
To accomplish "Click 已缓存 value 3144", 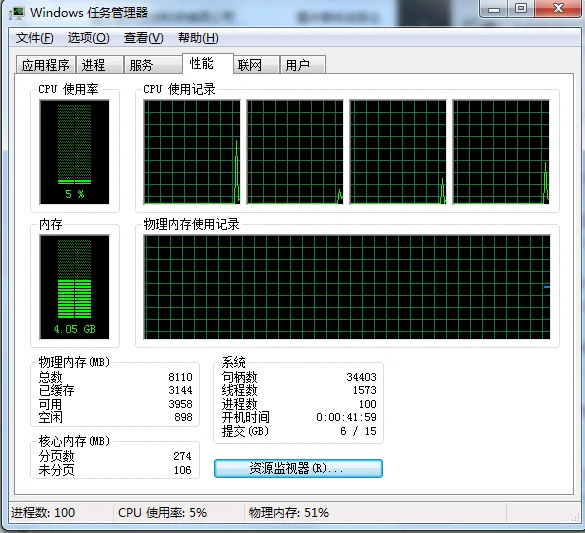I will click(x=180, y=390).
